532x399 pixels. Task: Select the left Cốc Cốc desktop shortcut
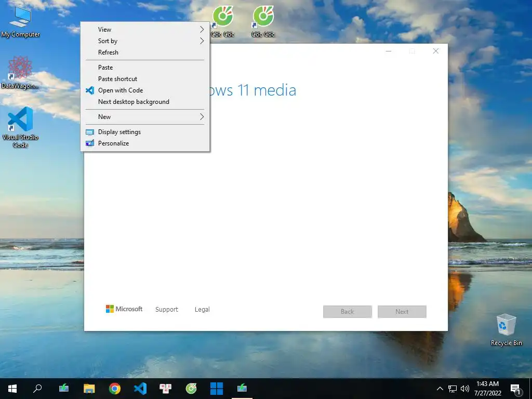coord(222,21)
